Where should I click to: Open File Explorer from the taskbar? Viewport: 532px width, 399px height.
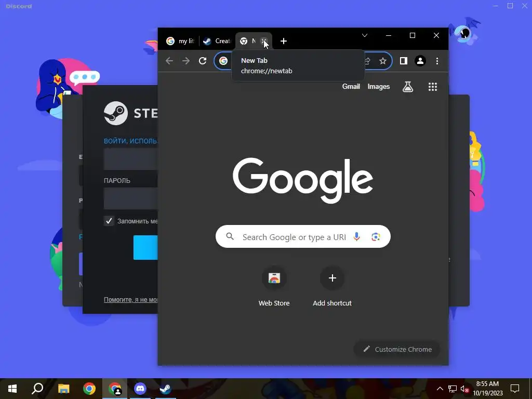(x=63, y=389)
